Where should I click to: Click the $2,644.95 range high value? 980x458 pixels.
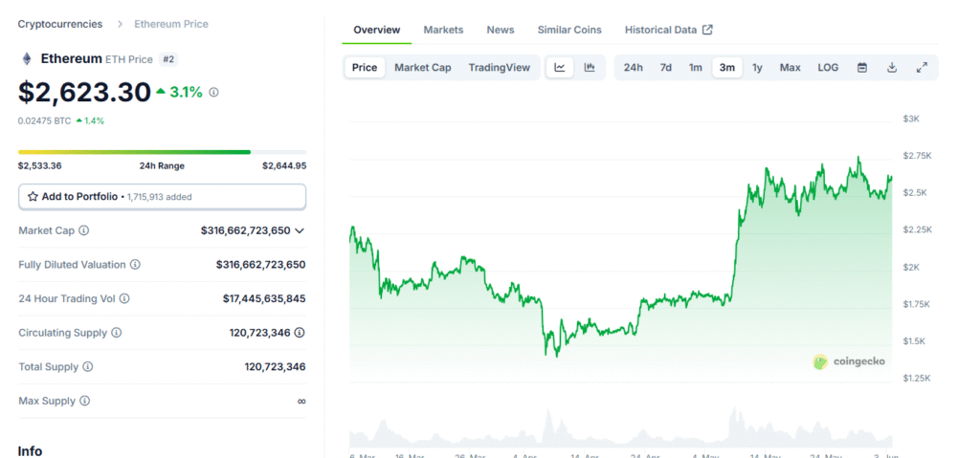click(283, 165)
